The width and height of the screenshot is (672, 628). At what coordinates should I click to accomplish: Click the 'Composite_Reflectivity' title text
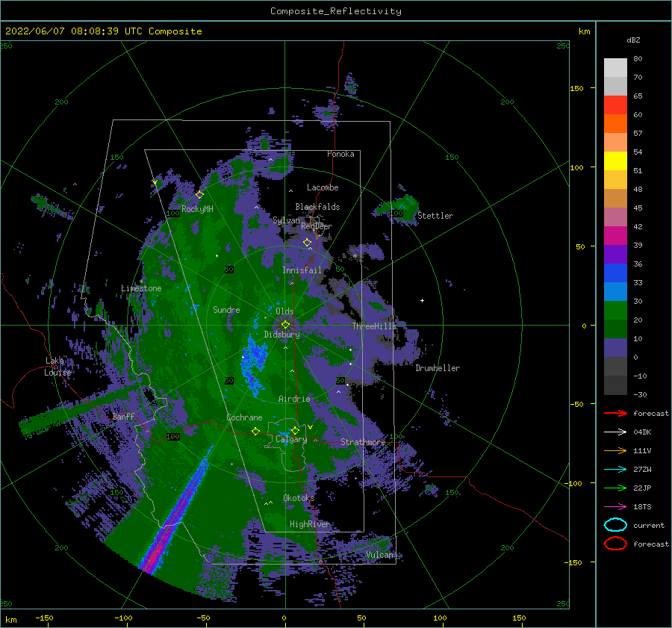click(x=336, y=11)
